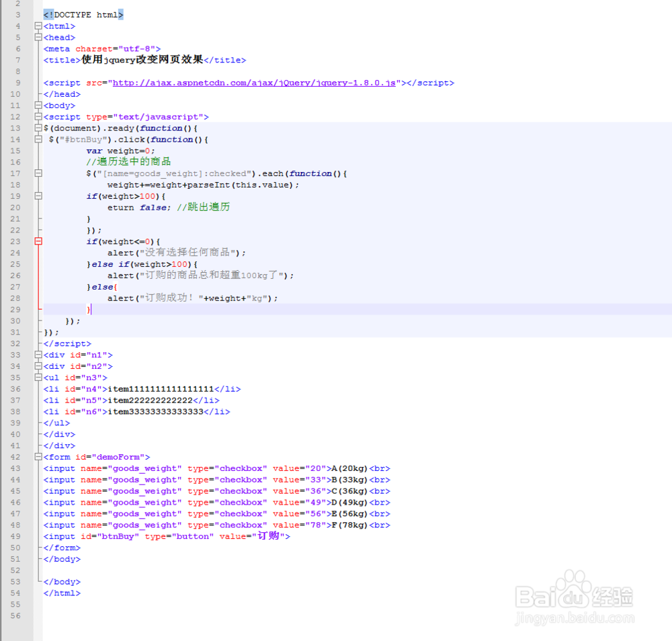
Task: Click the li item222222222222 line
Action: coord(131,400)
